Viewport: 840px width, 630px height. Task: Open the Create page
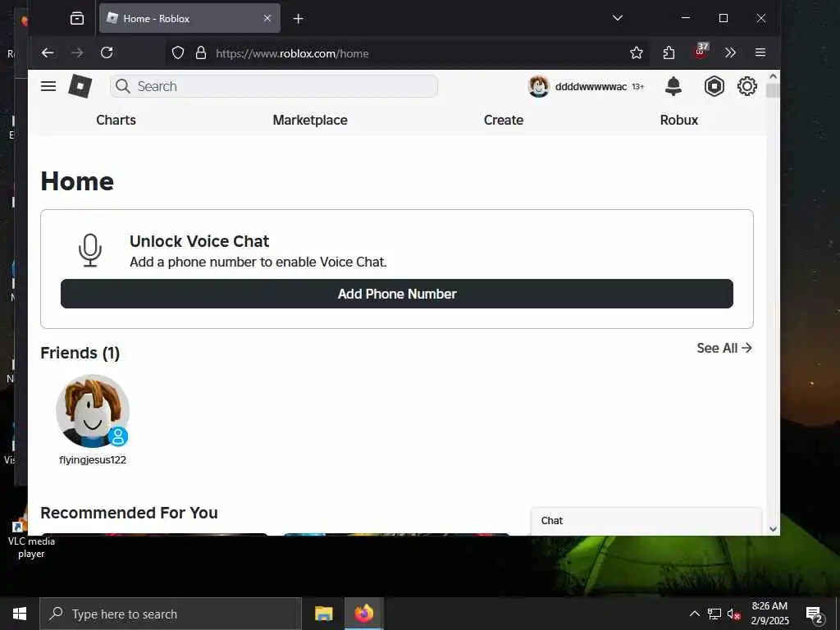(x=504, y=120)
